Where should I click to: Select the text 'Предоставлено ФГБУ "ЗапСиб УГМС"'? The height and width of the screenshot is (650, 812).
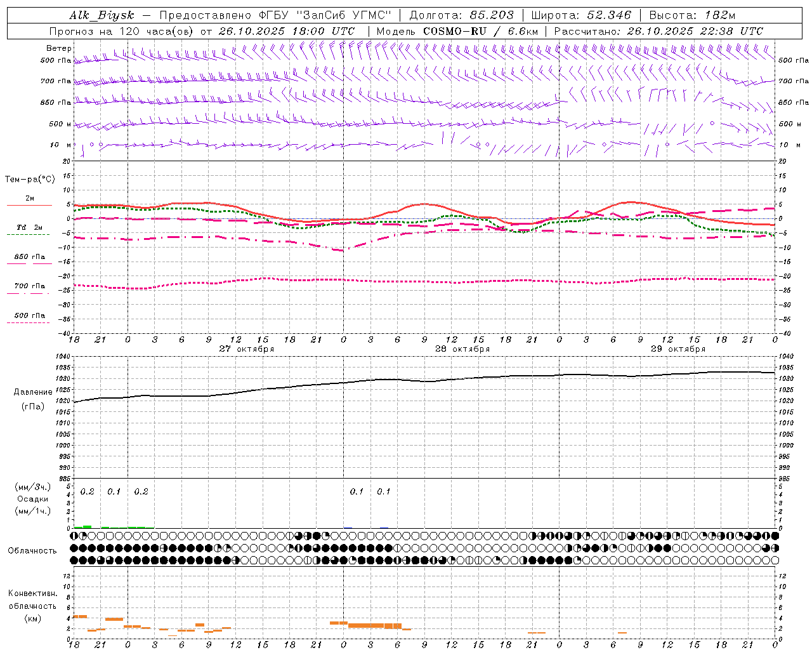(x=275, y=16)
